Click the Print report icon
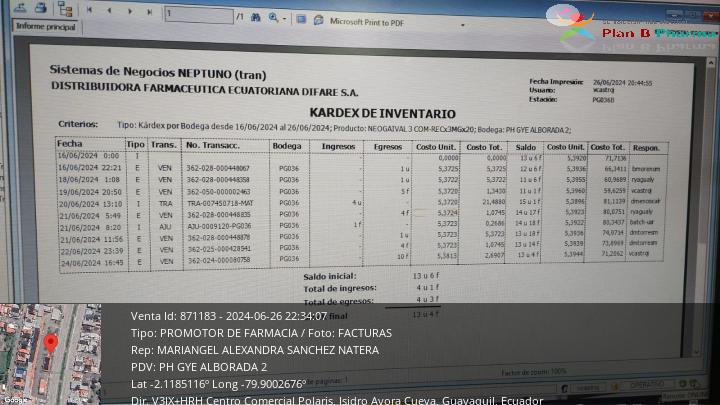The height and width of the screenshot is (405, 720). [40, 7]
